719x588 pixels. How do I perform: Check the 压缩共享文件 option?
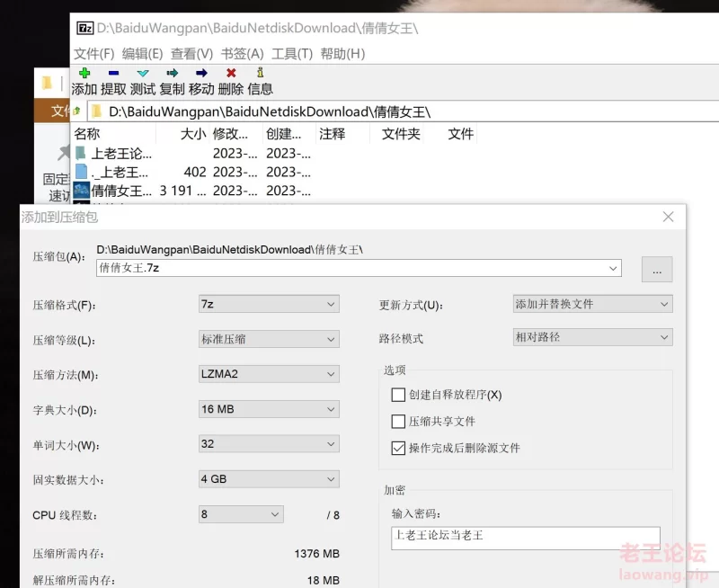[399, 423]
